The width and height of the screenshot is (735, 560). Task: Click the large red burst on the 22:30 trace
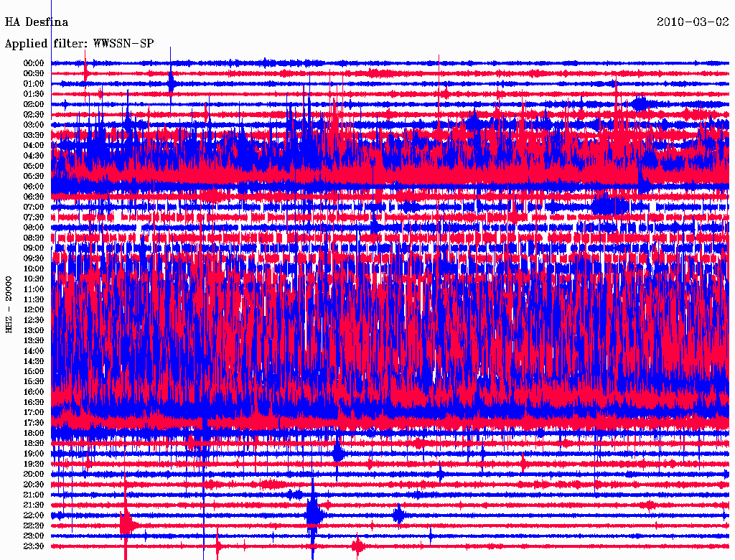coord(126,524)
